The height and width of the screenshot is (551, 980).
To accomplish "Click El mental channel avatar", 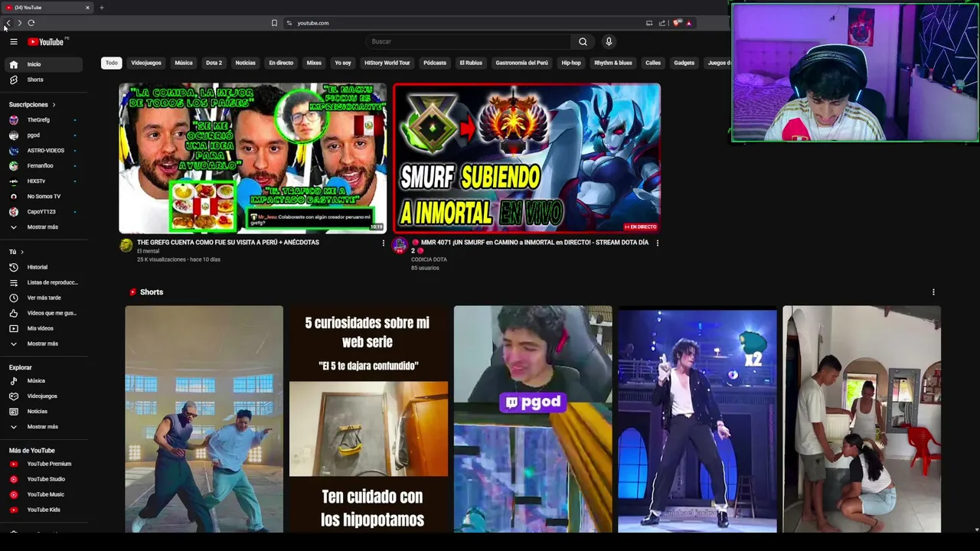I will tap(126, 245).
